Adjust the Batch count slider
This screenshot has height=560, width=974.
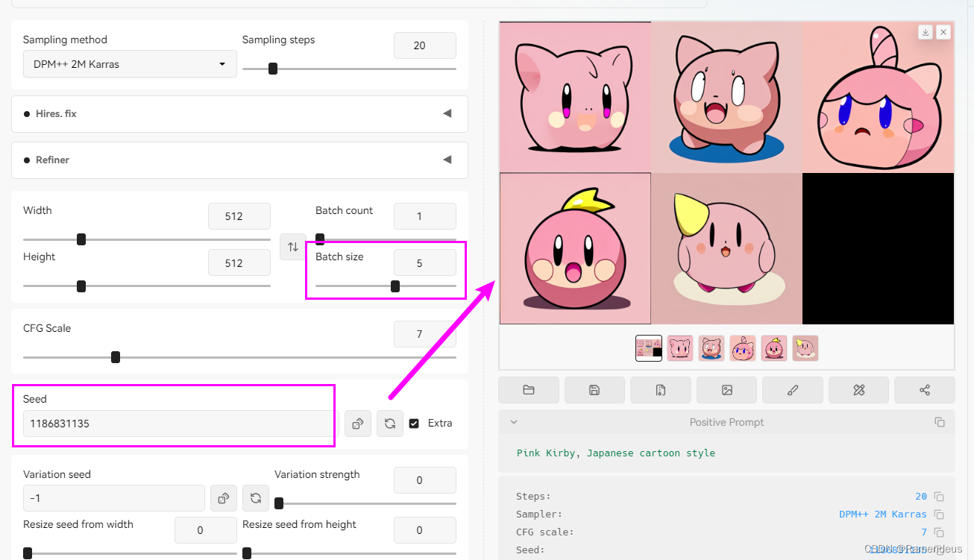[x=386, y=239]
